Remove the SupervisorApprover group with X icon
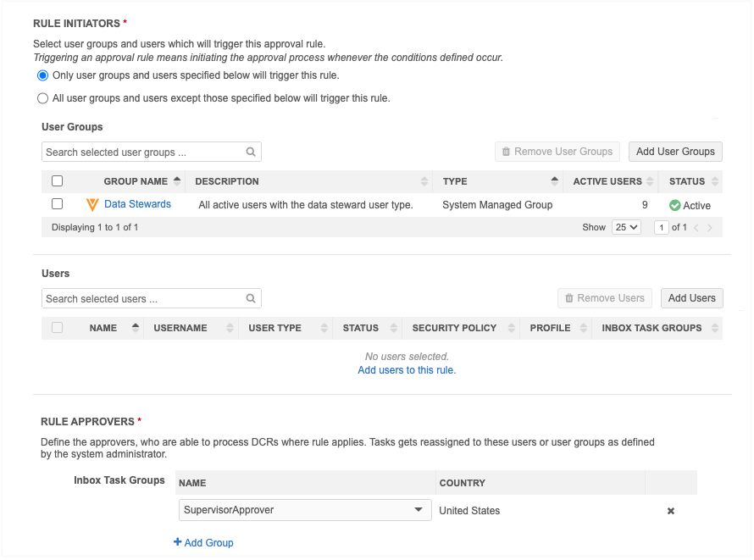Viewport: 754px width, 560px height. click(671, 511)
